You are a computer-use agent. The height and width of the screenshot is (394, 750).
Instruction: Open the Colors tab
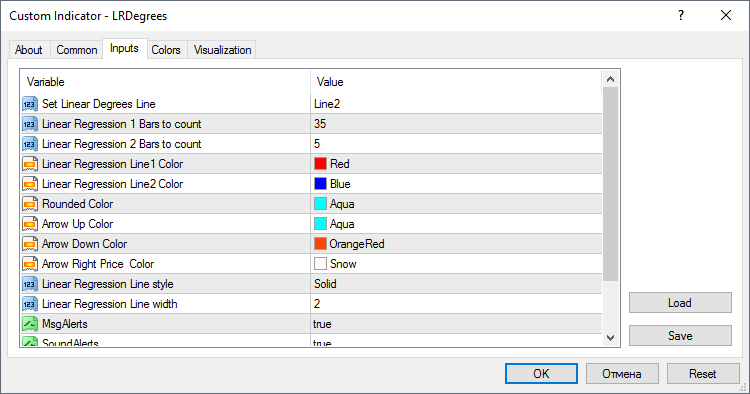coord(166,50)
